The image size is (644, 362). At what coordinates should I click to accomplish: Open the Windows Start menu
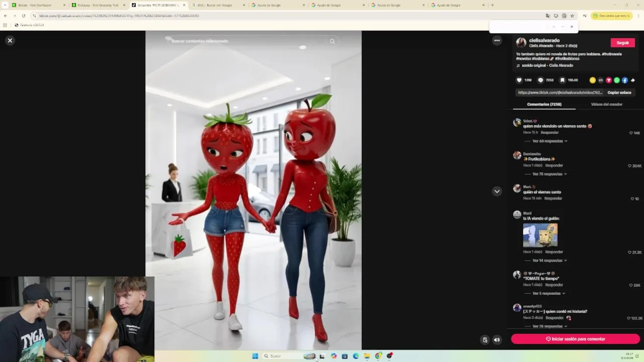[255, 356]
